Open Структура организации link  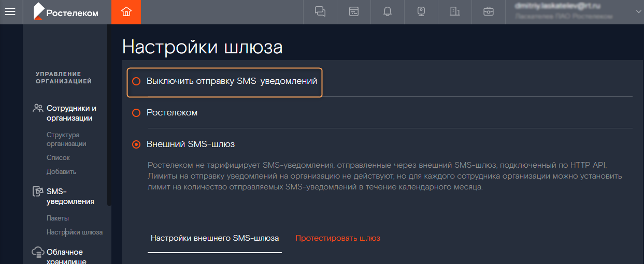pos(66,139)
